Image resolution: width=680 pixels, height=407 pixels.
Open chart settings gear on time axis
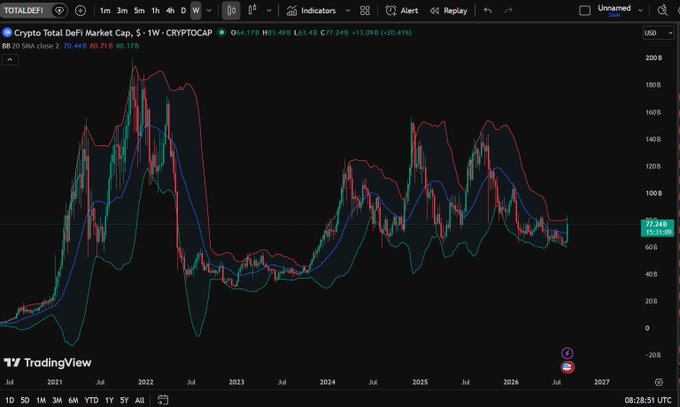coord(659,382)
